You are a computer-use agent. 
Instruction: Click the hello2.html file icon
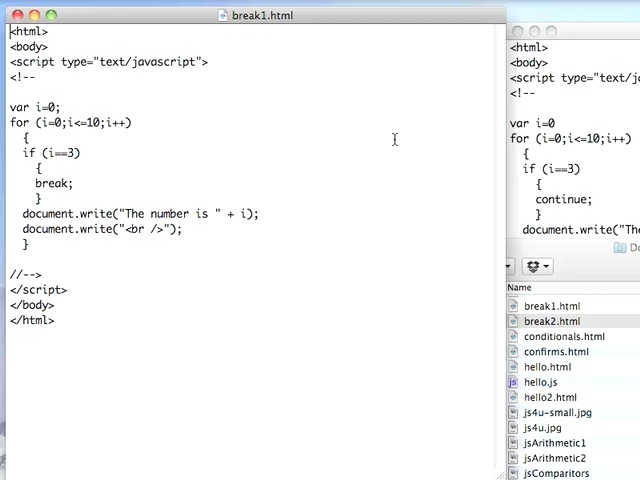pyautogui.click(x=513, y=397)
